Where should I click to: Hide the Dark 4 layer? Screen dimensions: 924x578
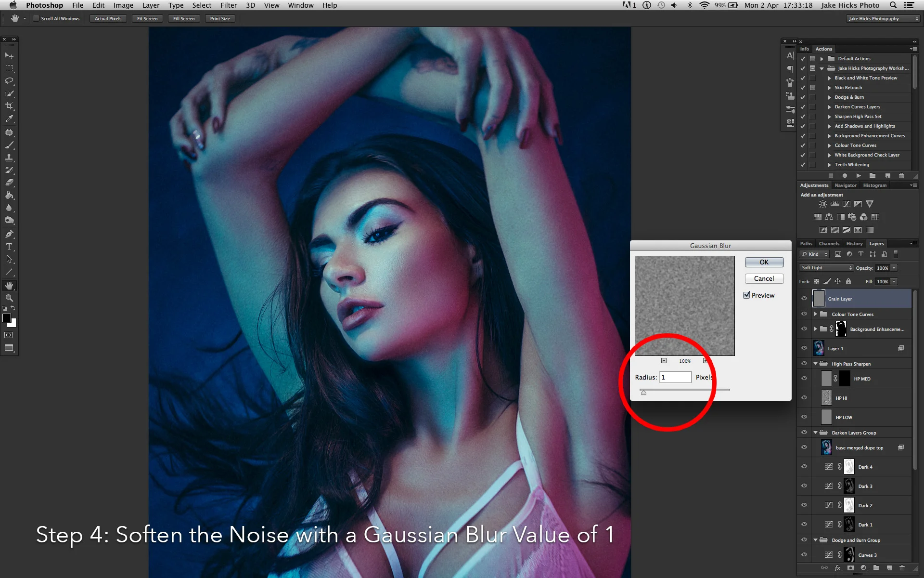804,467
